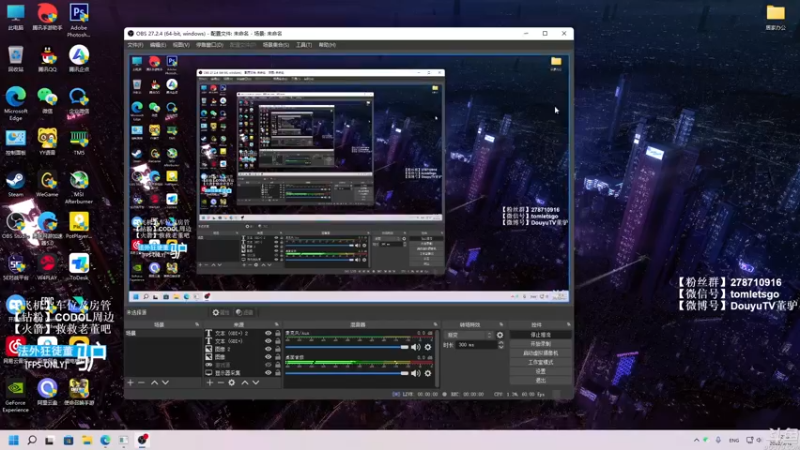Open PotPlayer desktop shortcut
Image resolution: width=800 pixels, height=450 pixels.
click(79, 226)
